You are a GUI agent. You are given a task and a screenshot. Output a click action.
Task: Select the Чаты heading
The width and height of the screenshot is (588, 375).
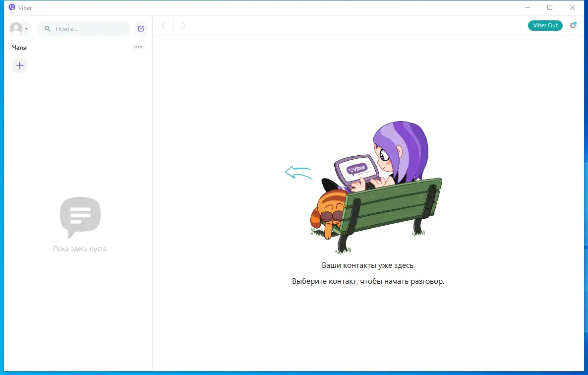(19, 48)
